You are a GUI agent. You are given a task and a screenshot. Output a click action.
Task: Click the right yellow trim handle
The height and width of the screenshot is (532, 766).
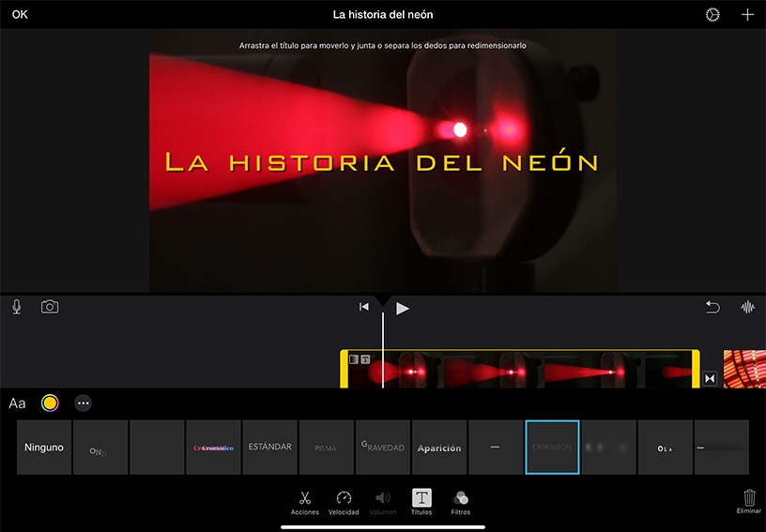tap(696, 370)
